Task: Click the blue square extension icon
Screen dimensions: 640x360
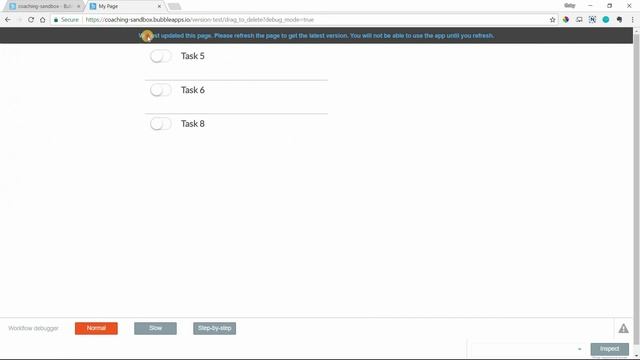Action: click(x=592, y=20)
